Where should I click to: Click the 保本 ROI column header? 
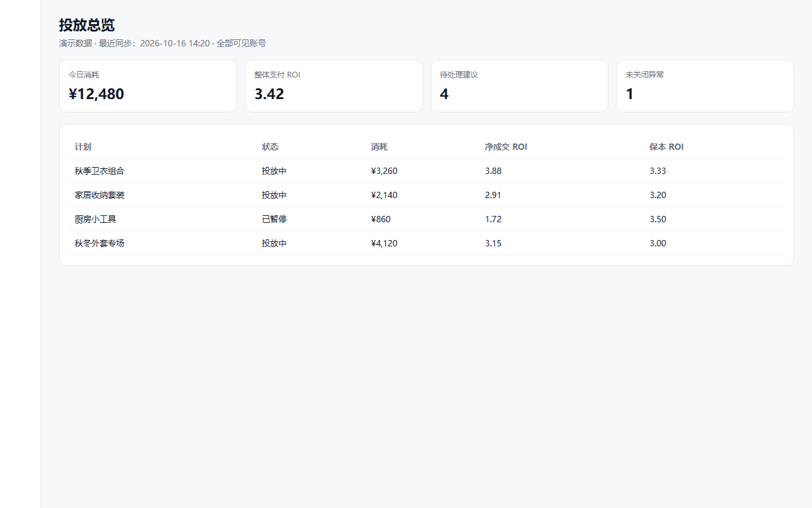coord(667,147)
